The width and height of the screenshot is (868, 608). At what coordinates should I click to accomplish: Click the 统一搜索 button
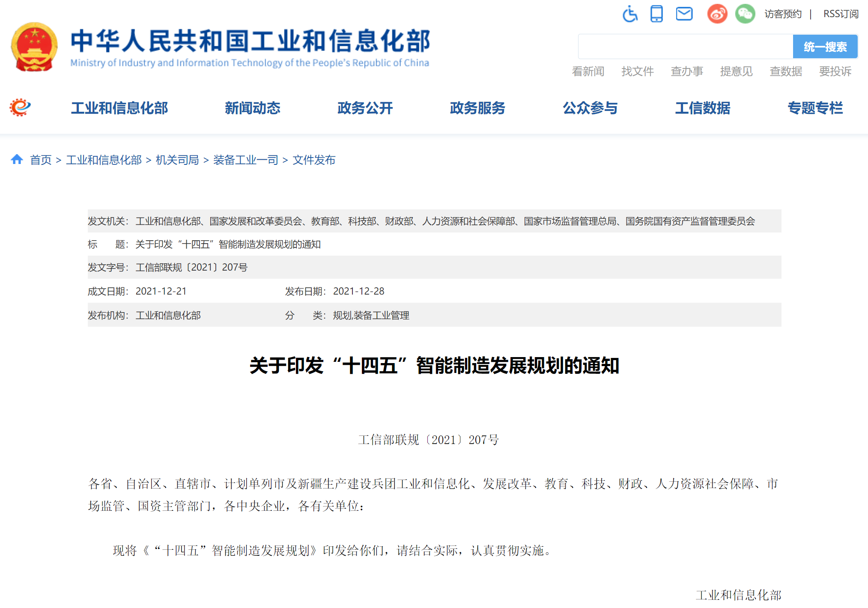pos(825,46)
